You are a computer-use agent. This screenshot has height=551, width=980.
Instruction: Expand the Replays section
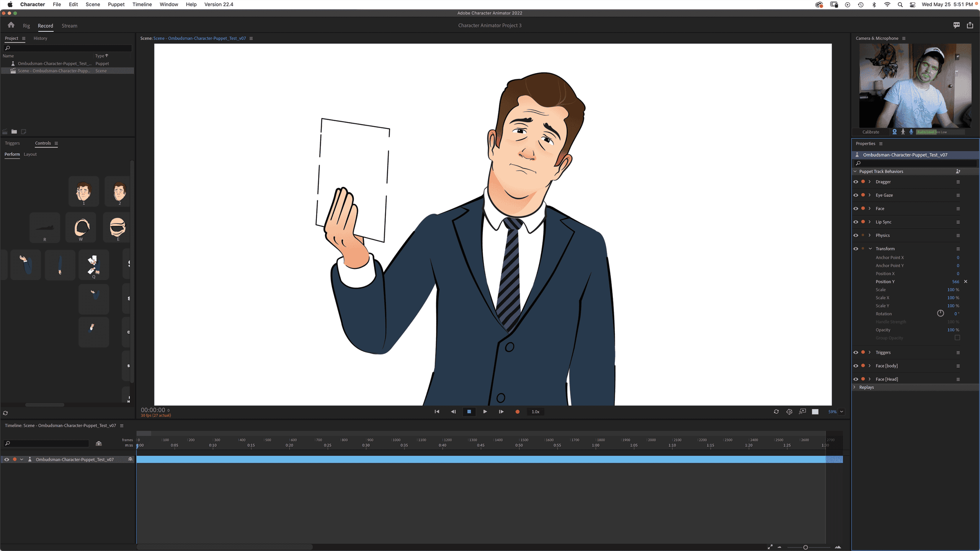coord(854,387)
